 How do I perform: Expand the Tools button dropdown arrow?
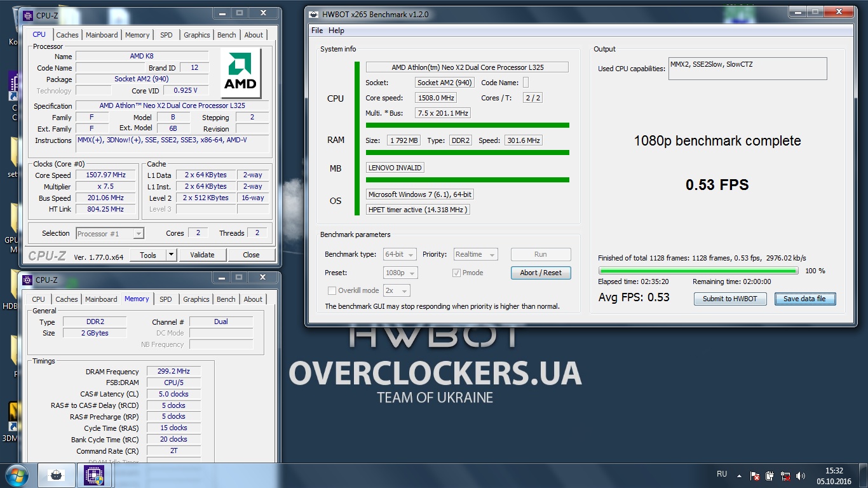click(x=171, y=255)
